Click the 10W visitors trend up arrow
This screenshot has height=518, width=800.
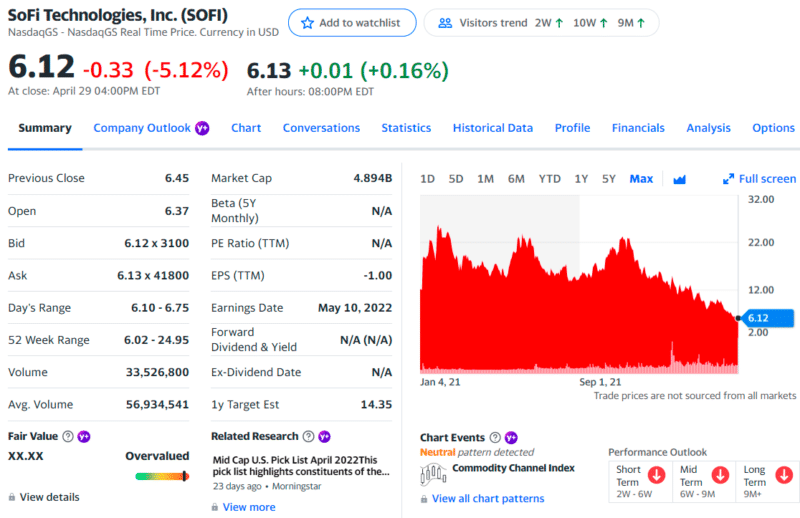point(604,23)
